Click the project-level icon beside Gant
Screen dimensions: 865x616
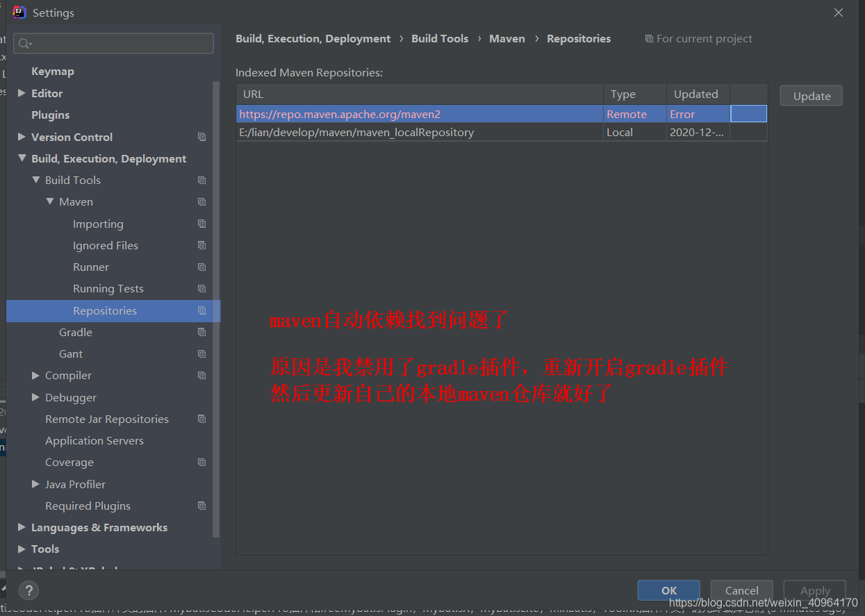pyautogui.click(x=201, y=353)
